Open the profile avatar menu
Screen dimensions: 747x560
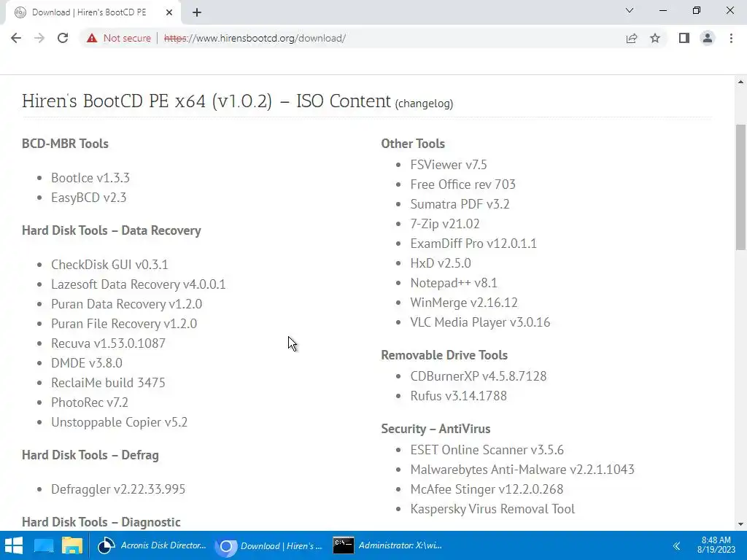coord(708,38)
